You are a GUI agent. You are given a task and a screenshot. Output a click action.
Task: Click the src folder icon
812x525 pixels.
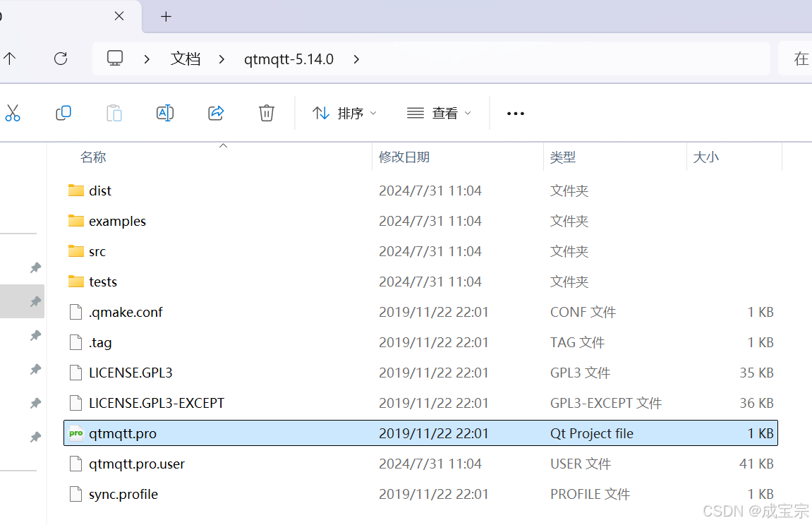pyautogui.click(x=75, y=251)
